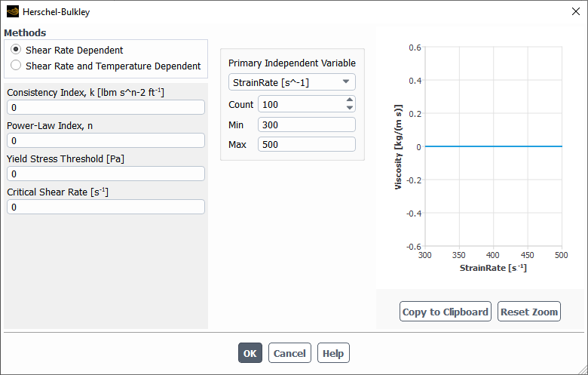This screenshot has width=588, height=375.
Task: Focus the Yield Stress Threshold field
Action: [106, 174]
